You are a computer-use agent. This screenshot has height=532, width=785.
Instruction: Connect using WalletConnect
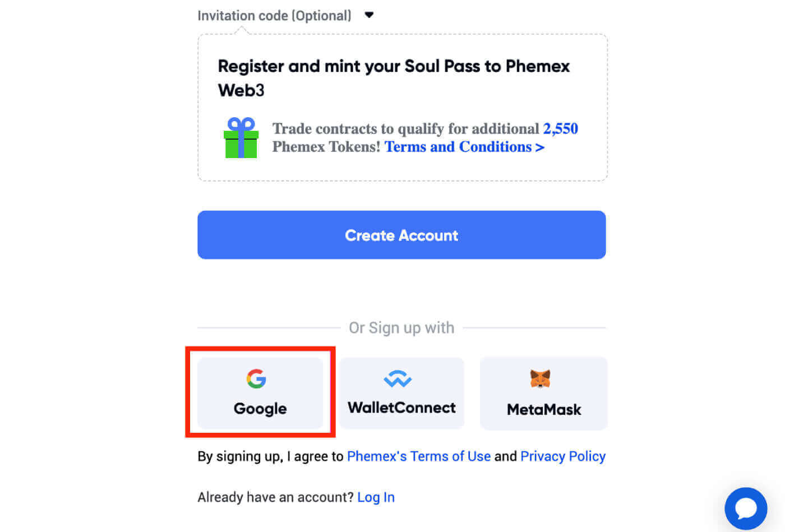pyautogui.click(x=401, y=392)
